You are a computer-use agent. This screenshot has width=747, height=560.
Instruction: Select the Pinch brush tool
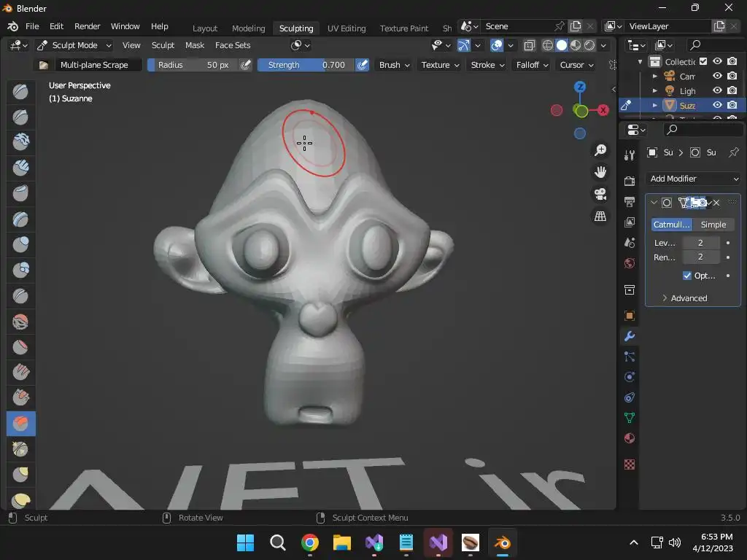[x=20, y=449]
